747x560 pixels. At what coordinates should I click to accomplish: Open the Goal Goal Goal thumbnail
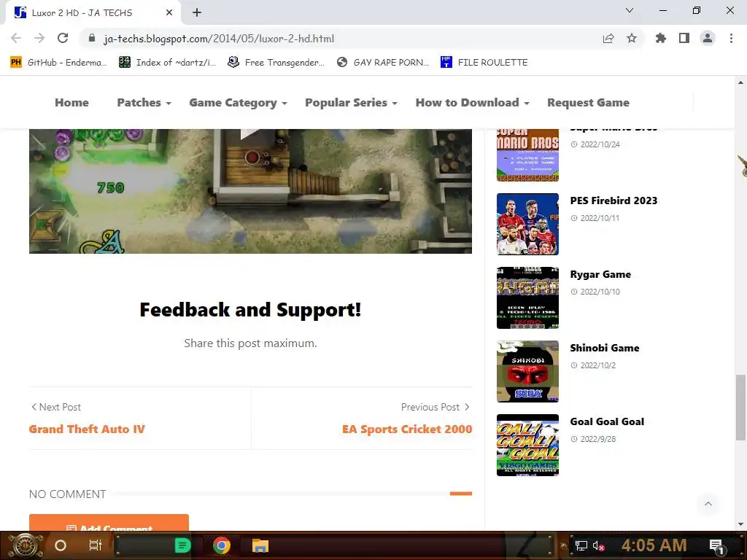(527, 446)
